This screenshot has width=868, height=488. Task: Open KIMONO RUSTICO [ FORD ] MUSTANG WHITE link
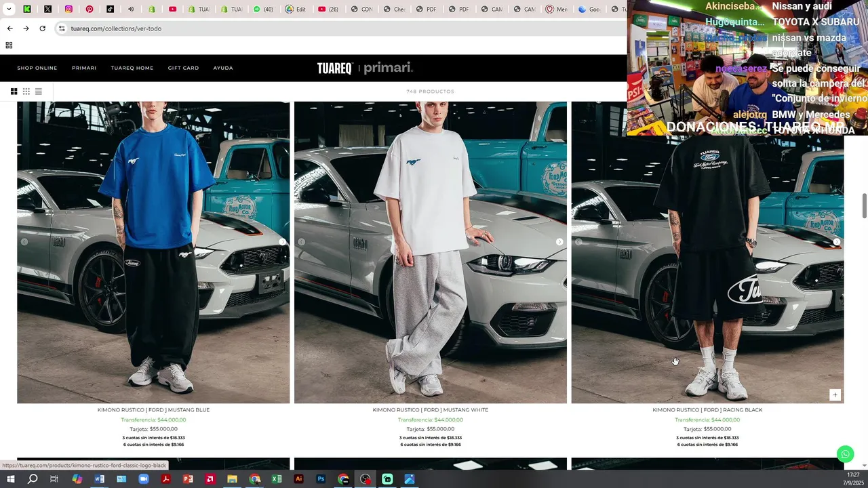click(x=431, y=410)
